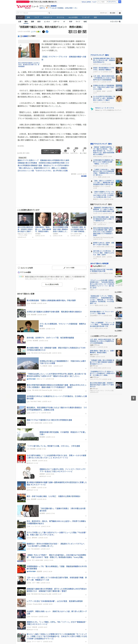This screenshot has height=644, width=138.
Task: Click the keyword search magnifier icon
Action: [49, 13]
